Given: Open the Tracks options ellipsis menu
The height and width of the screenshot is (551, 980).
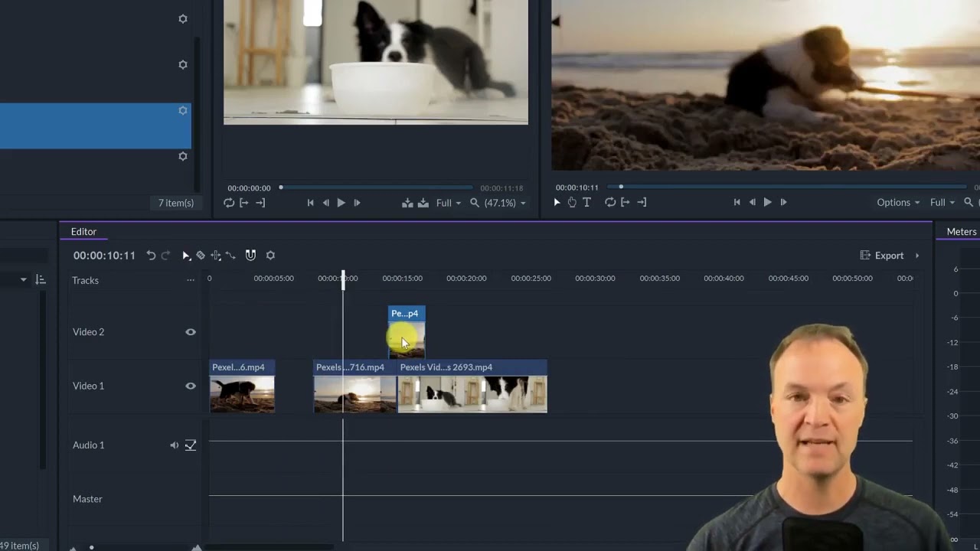Looking at the screenshot, I should pos(191,280).
